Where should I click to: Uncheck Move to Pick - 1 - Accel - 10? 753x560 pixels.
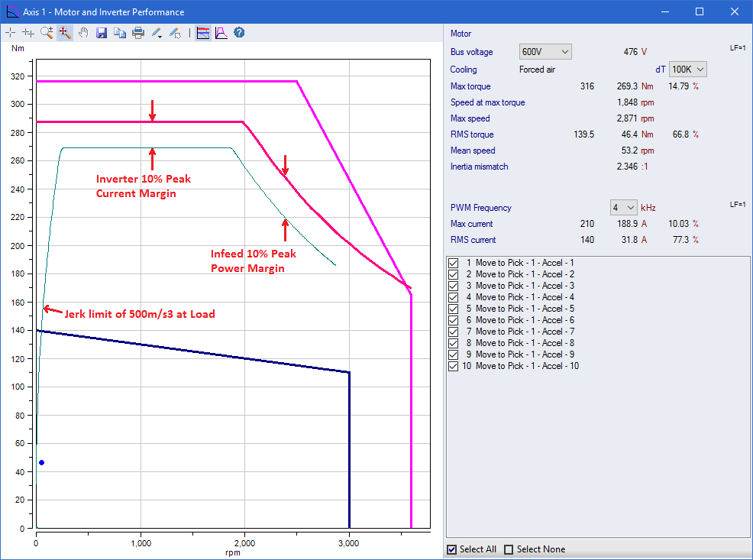454,366
